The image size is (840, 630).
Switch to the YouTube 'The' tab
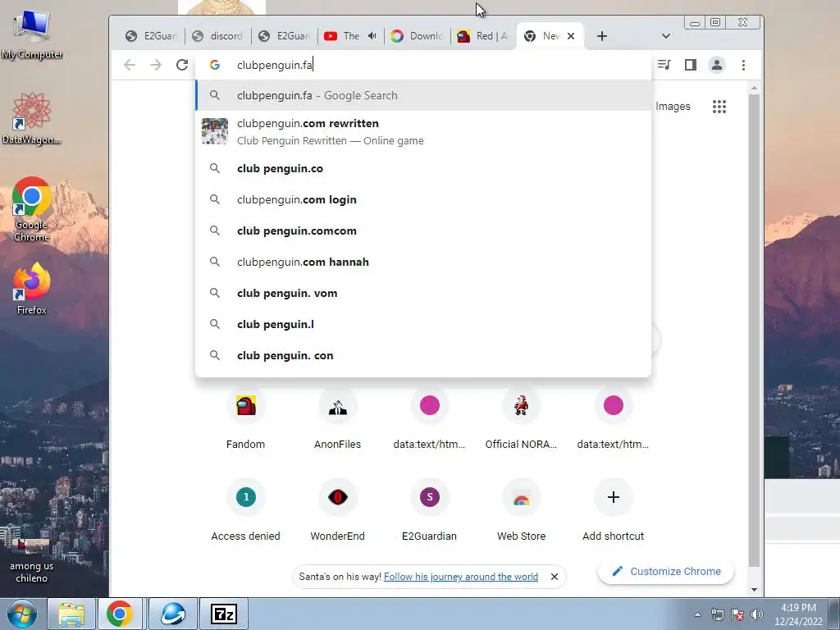[343, 36]
